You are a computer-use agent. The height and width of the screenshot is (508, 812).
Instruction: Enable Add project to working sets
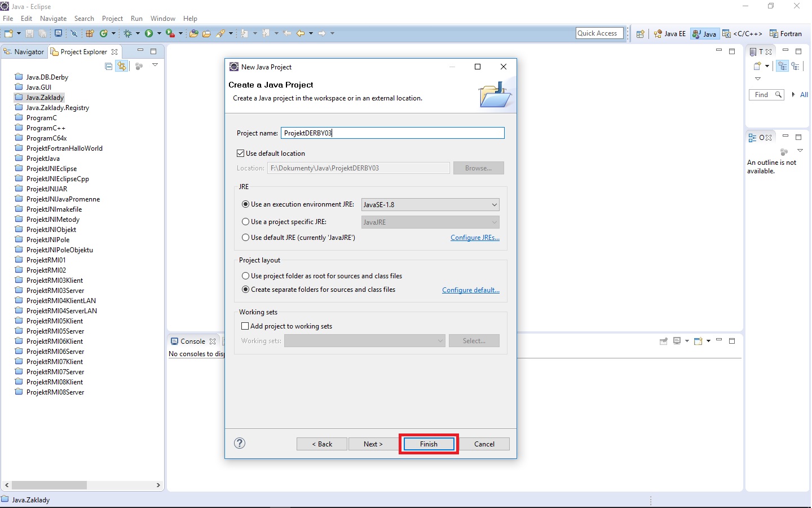(245, 326)
